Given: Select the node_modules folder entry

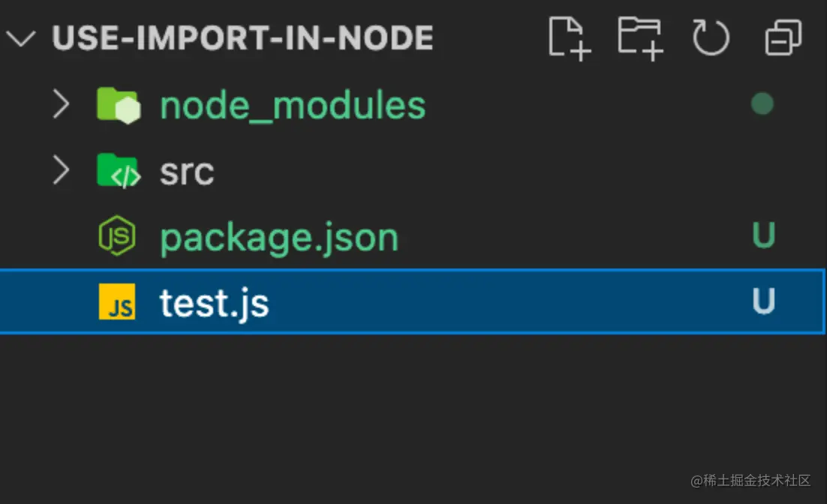Looking at the screenshot, I should pos(292,104).
